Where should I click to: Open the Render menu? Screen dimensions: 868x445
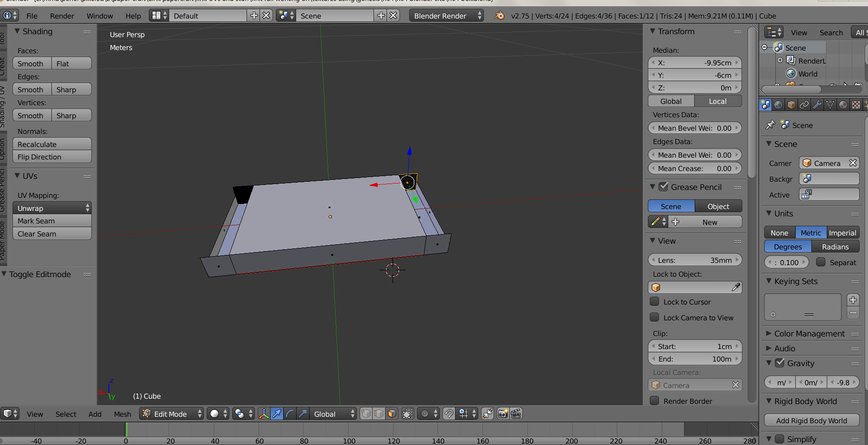coord(62,16)
